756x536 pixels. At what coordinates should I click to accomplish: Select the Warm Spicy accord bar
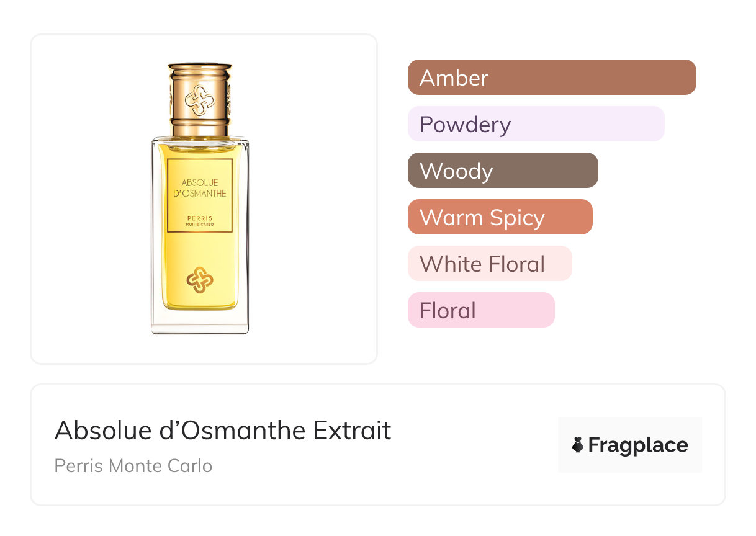click(500, 217)
